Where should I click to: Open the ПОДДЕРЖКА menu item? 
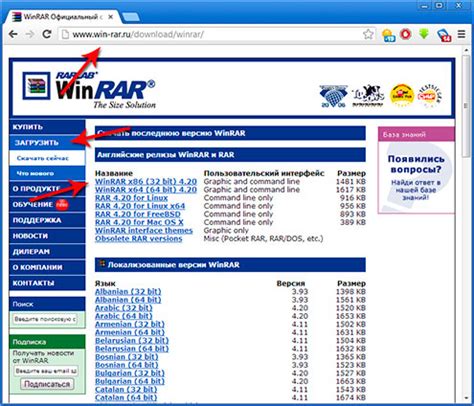point(47,220)
